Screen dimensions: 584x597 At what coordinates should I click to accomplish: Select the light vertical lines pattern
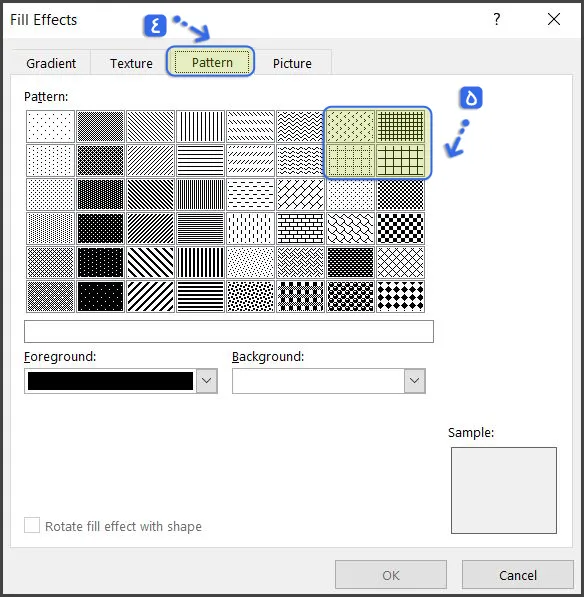click(200, 127)
